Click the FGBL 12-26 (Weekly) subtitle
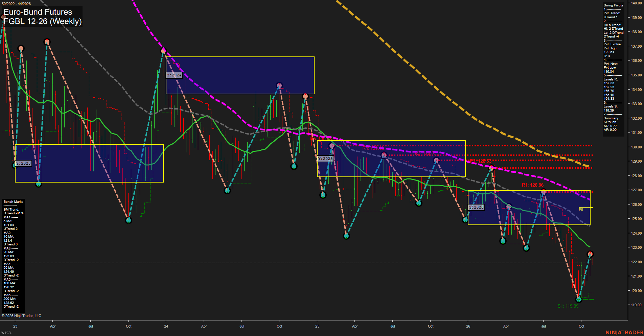This screenshot has height=336, width=644. pos(43,21)
